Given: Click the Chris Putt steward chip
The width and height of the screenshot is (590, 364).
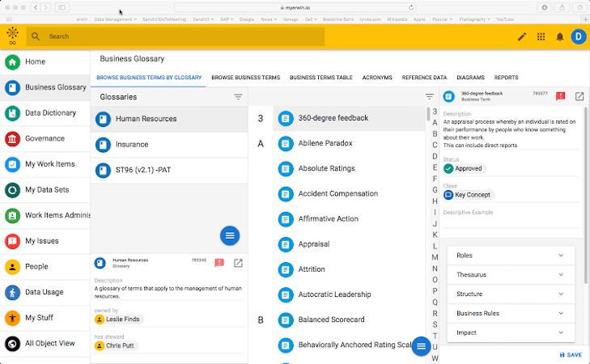Looking at the screenshot, I should pyautogui.click(x=116, y=345).
